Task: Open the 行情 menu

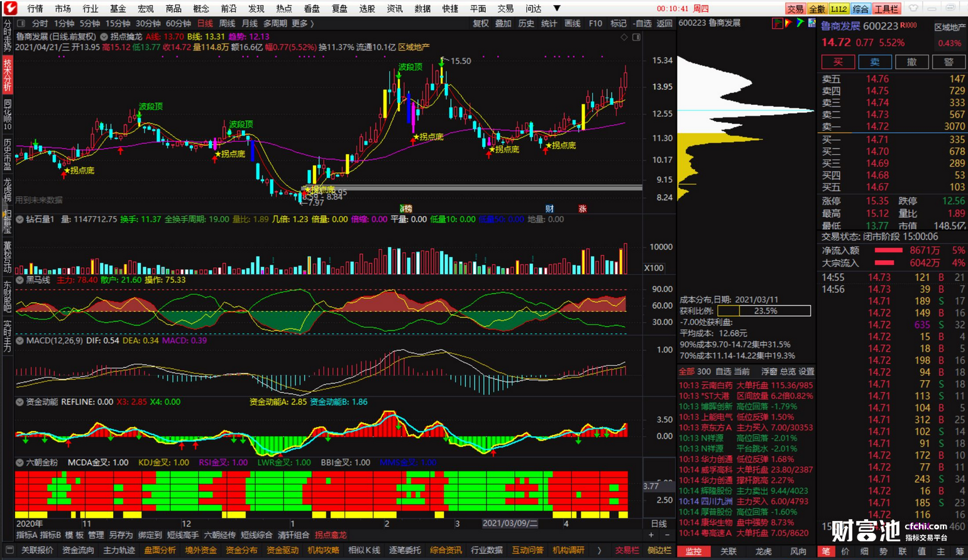Action: [35, 8]
